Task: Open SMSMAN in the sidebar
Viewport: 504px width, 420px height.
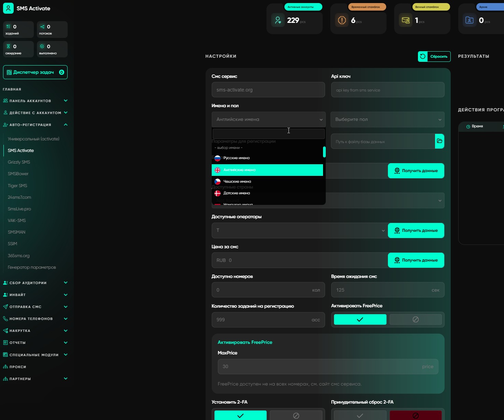Action: click(16, 232)
